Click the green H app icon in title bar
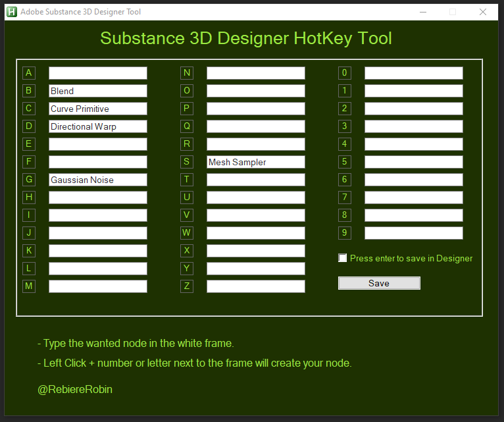Image resolution: width=504 pixels, height=422 pixels. [x=12, y=12]
